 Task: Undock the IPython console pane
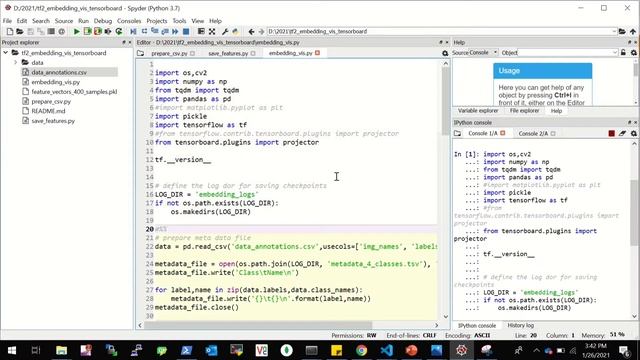coord(629,122)
